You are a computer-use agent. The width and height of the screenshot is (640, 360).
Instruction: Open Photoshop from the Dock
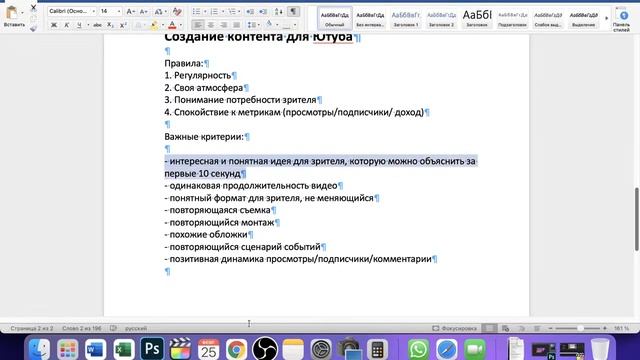click(152, 349)
